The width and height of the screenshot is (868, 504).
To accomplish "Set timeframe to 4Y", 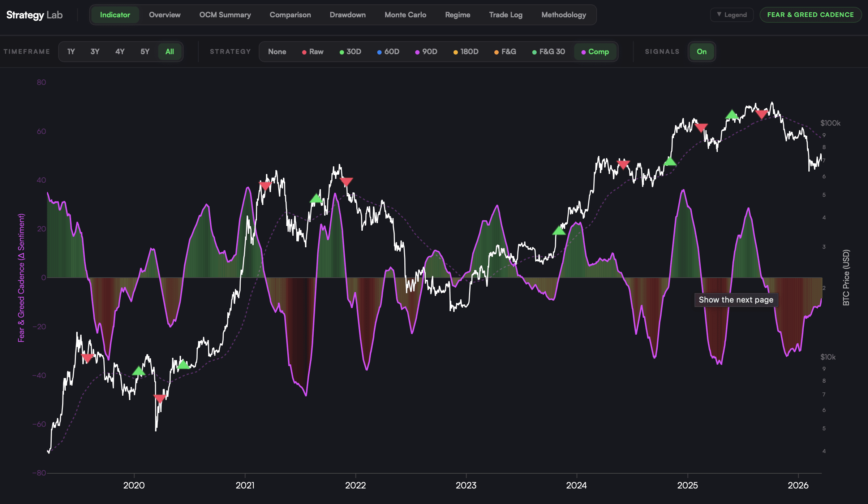I will [x=120, y=52].
